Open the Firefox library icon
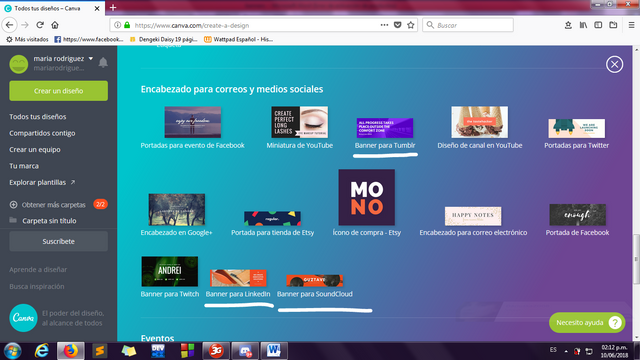 click(583, 25)
